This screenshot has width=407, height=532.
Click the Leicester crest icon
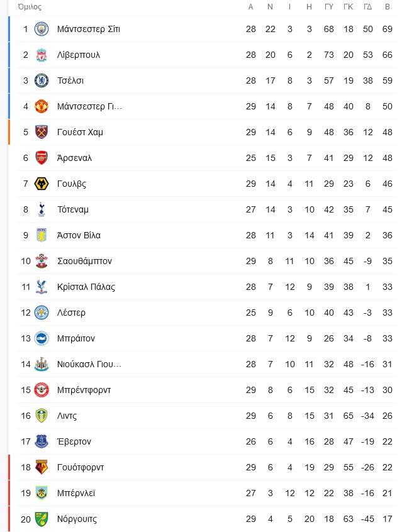(42, 313)
